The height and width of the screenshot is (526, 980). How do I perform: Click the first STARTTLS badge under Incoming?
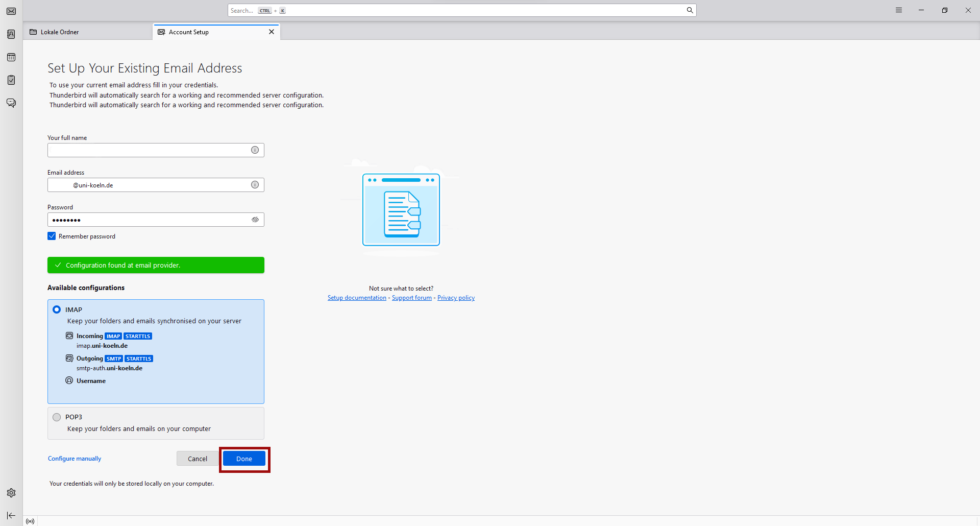point(138,336)
